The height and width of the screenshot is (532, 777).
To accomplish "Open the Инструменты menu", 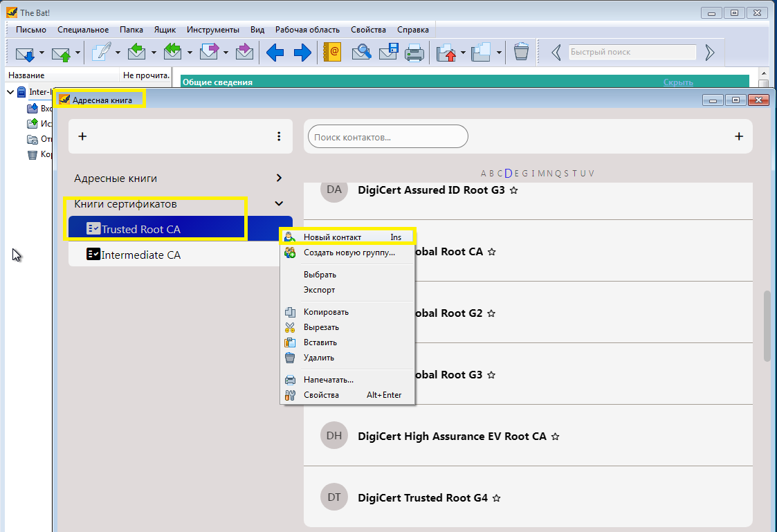I will pos(213,30).
